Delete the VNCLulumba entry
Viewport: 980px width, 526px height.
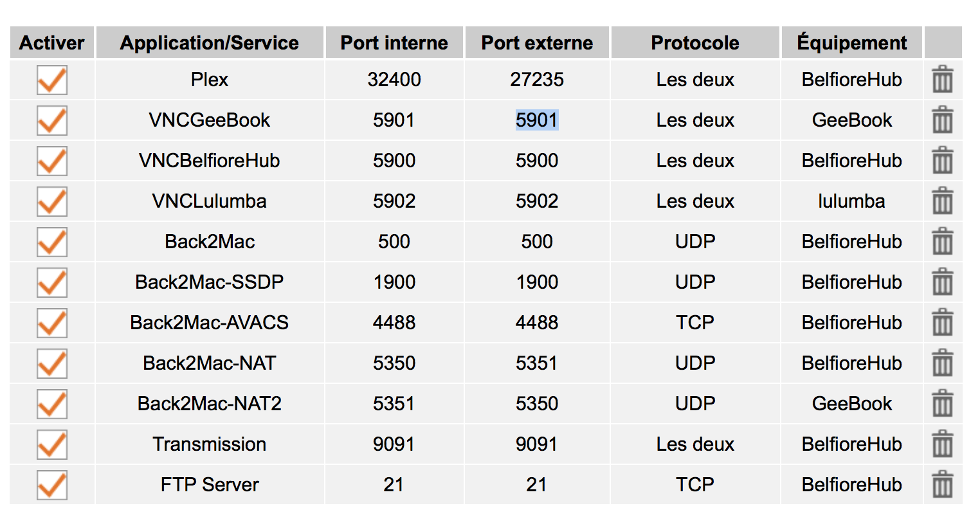pyautogui.click(x=943, y=201)
